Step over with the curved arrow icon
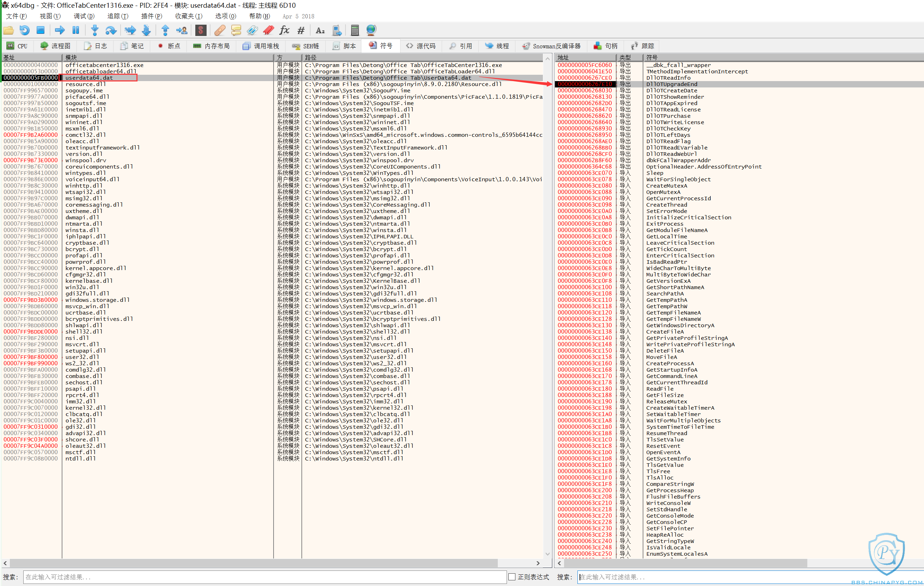The width and height of the screenshot is (924, 586). click(111, 30)
